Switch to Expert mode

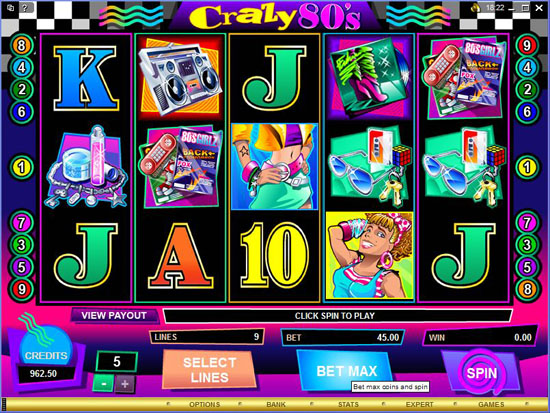(420, 405)
